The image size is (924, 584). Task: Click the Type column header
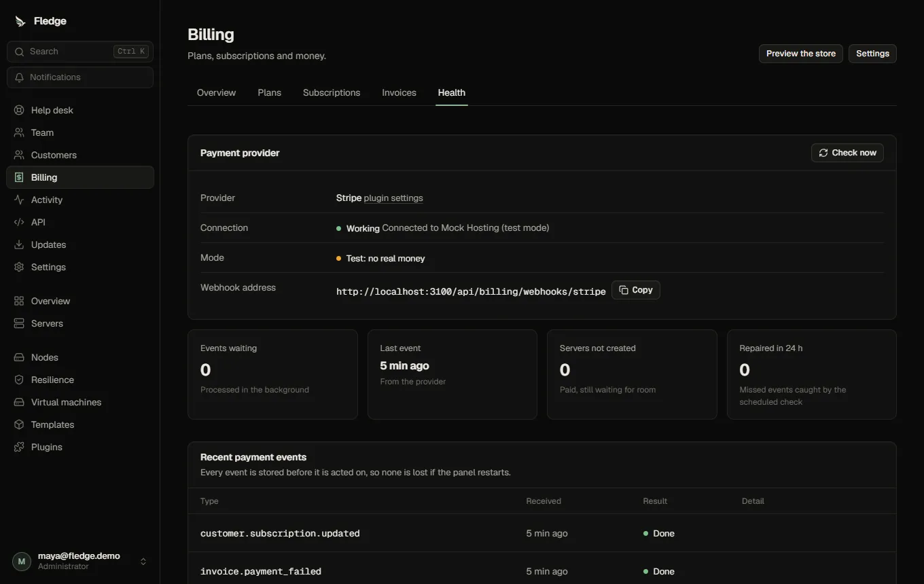tap(209, 501)
